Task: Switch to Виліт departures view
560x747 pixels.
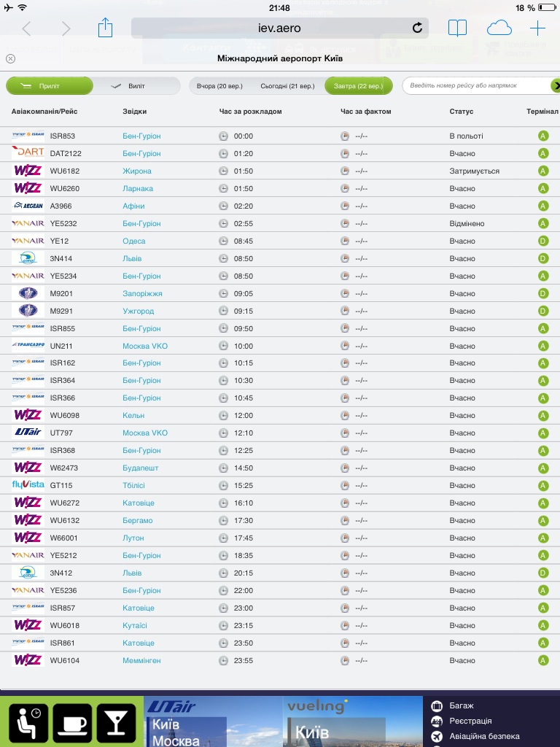Action: (x=136, y=86)
